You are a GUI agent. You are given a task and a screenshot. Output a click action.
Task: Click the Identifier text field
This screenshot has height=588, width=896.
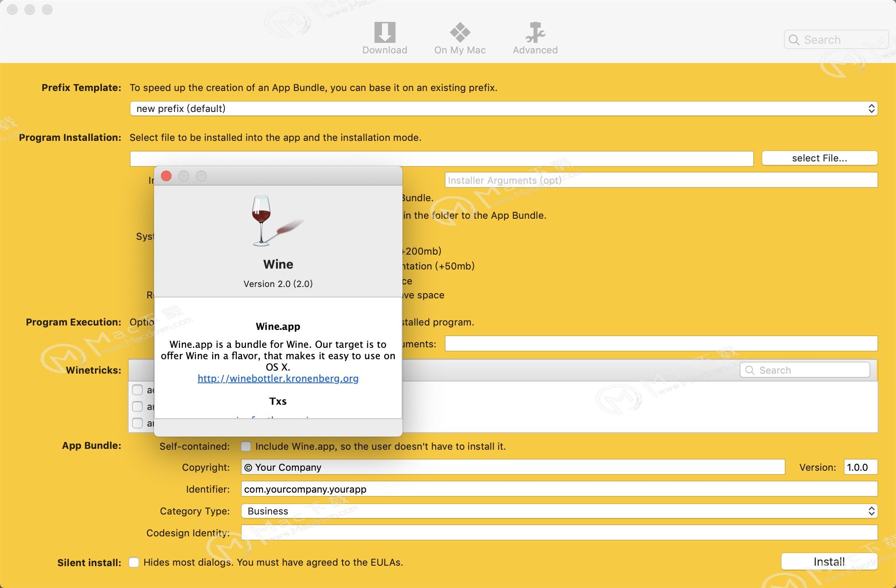559,489
